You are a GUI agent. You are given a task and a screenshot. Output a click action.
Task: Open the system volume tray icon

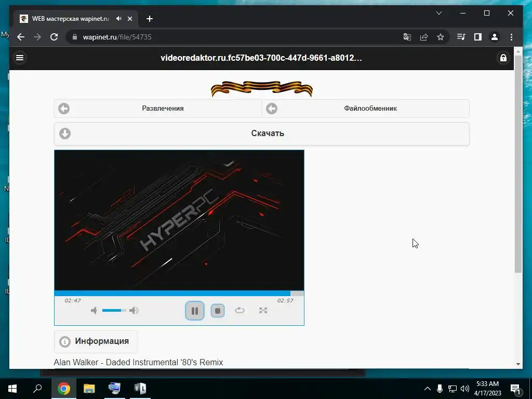(x=465, y=389)
